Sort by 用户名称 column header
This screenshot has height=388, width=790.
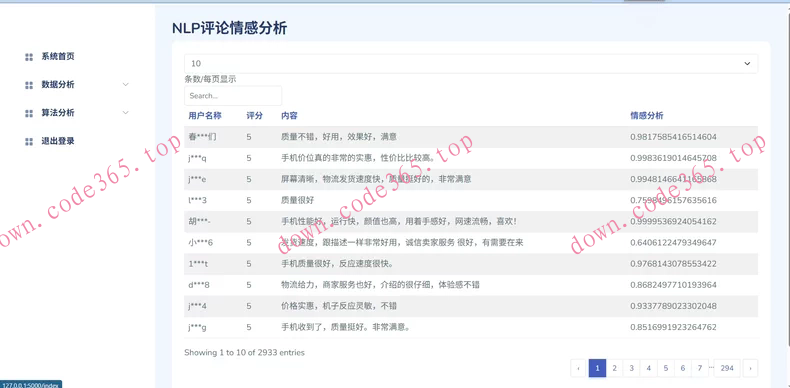pos(205,115)
